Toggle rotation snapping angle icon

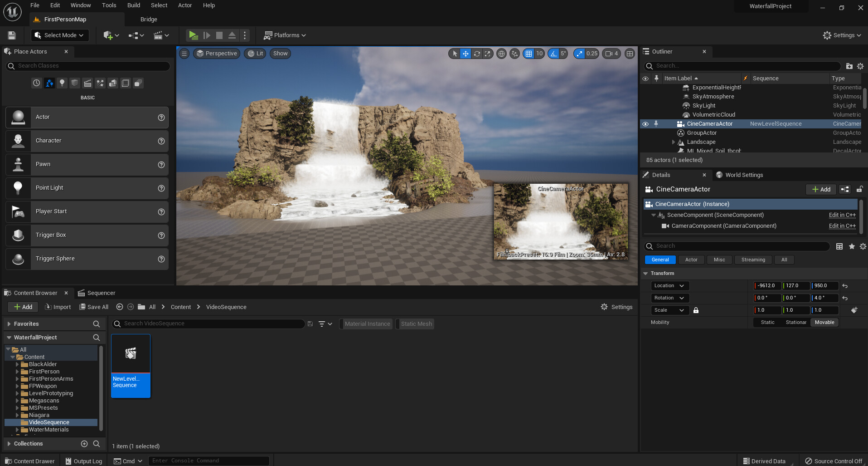coord(553,54)
